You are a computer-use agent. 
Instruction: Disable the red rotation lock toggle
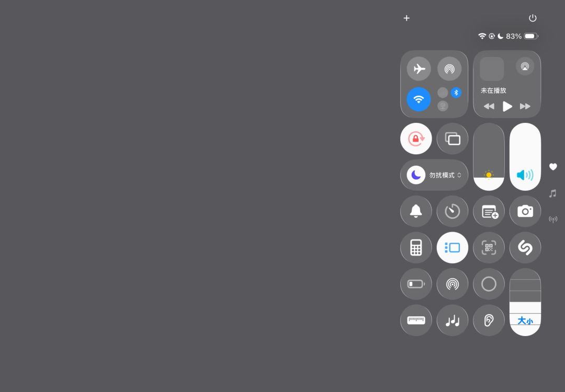click(x=416, y=139)
